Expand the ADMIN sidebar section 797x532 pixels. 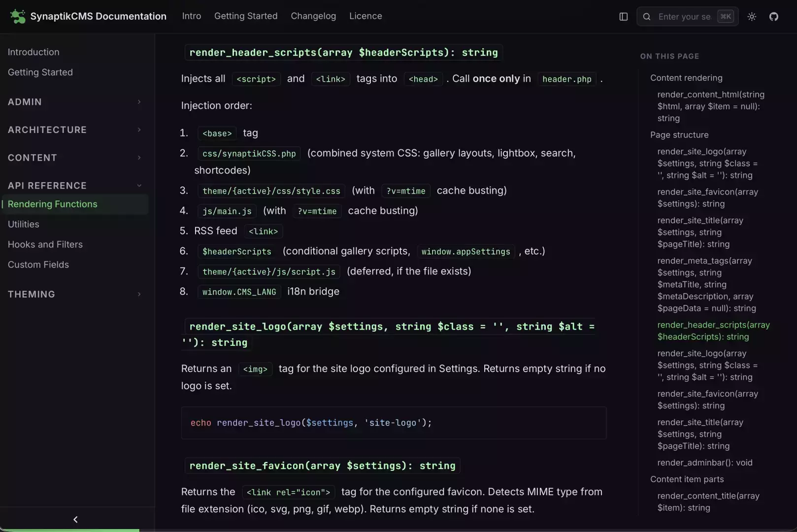(x=74, y=102)
